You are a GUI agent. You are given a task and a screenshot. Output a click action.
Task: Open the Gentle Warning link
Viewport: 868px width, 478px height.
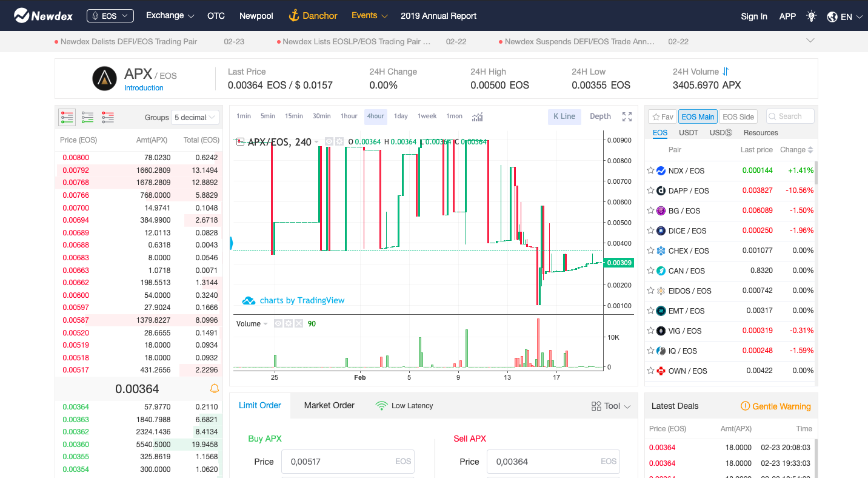click(776, 406)
